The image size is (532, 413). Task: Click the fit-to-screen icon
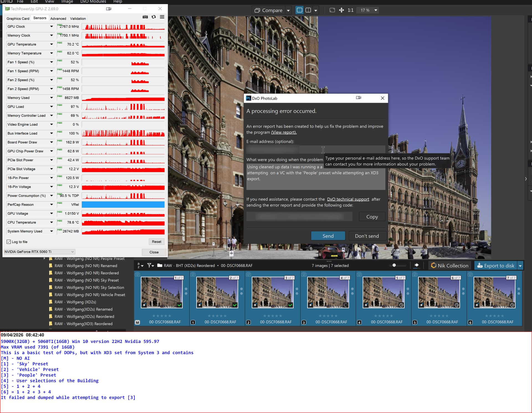point(332,10)
